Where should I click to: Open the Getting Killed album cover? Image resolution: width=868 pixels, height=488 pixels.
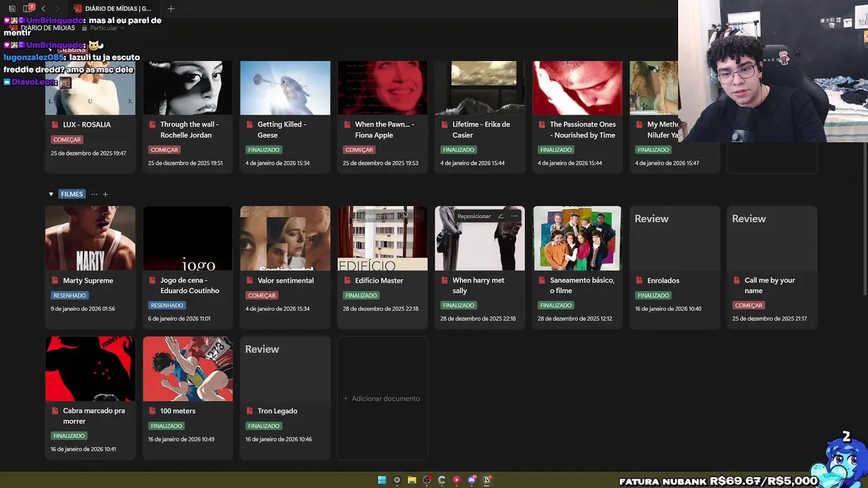tap(285, 88)
